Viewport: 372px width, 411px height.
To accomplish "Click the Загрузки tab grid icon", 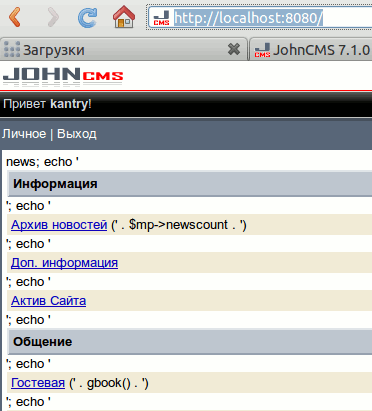I will 12,49.
